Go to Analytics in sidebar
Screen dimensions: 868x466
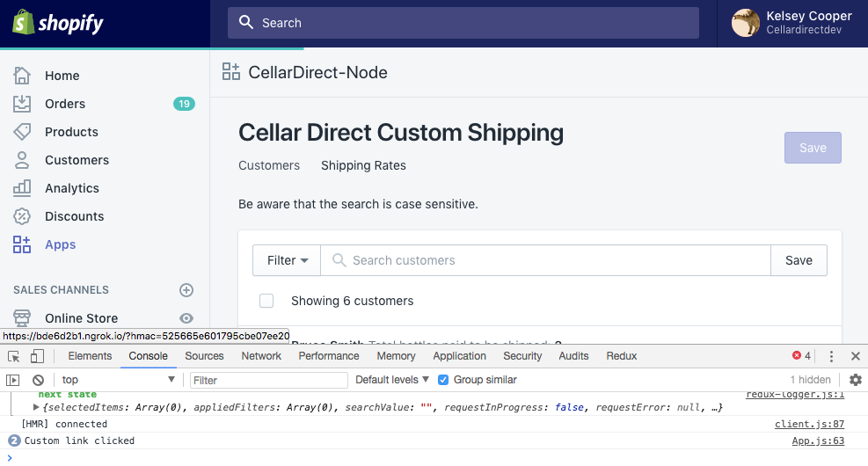point(72,188)
